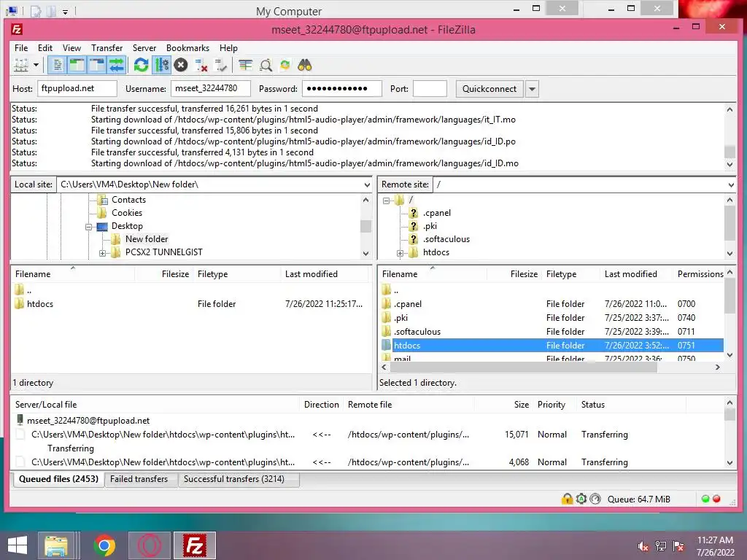Toggle processing of the transfer queue

[161, 65]
